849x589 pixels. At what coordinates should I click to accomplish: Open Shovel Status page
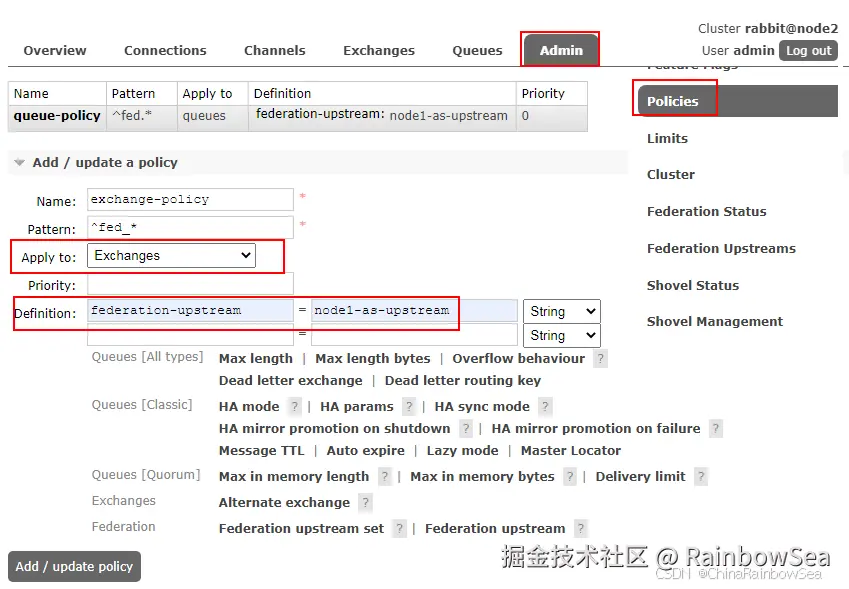point(693,285)
